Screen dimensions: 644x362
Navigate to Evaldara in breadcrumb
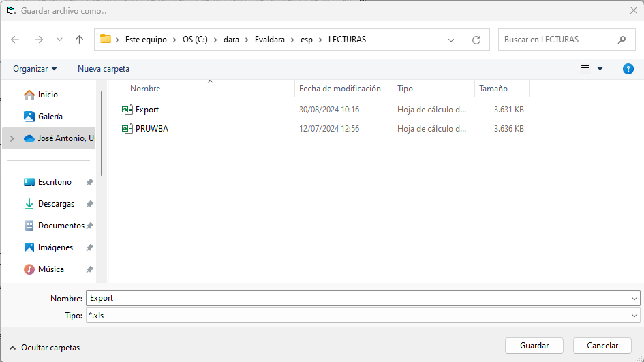269,40
